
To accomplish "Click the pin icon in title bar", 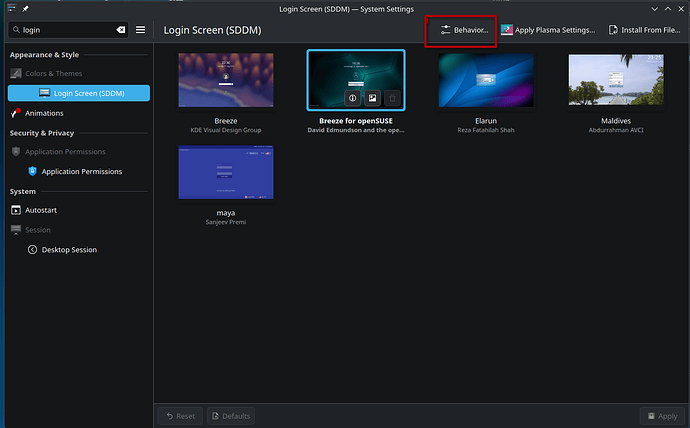I will click(x=23, y=8).
